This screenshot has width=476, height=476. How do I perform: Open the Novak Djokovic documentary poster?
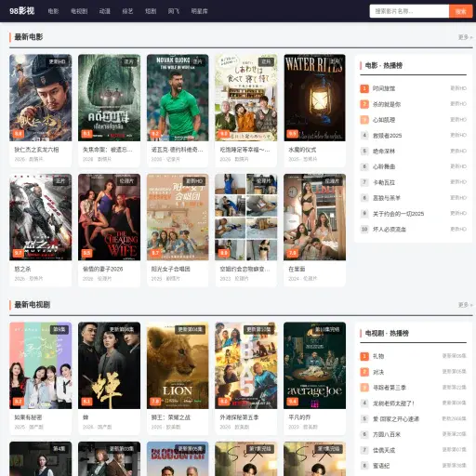pos(178,98)
